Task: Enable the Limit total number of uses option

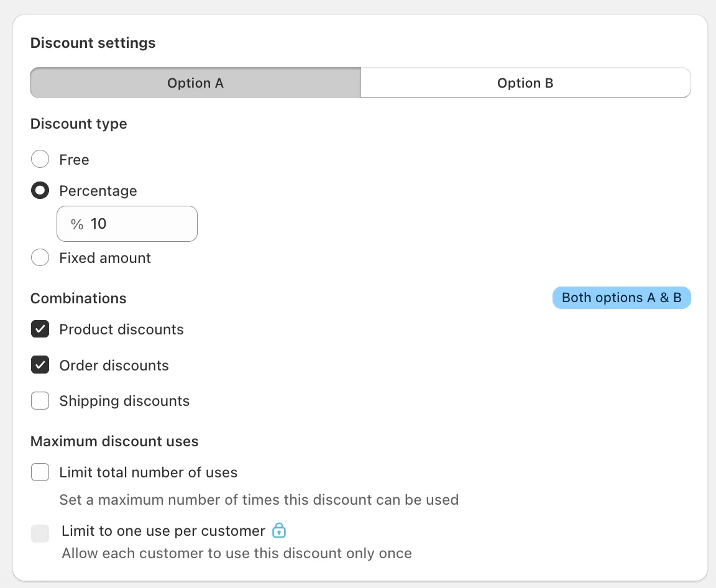Action: (40, 472)
